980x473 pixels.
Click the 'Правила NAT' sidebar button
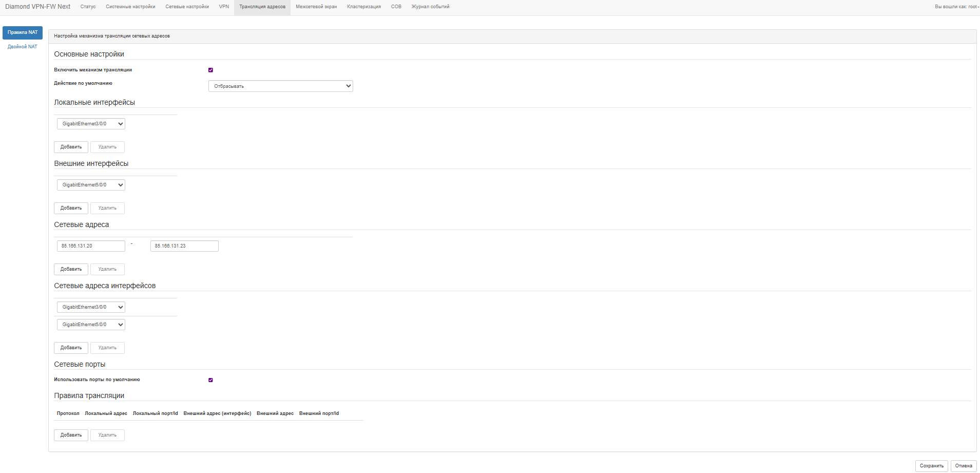pos(23,32)
